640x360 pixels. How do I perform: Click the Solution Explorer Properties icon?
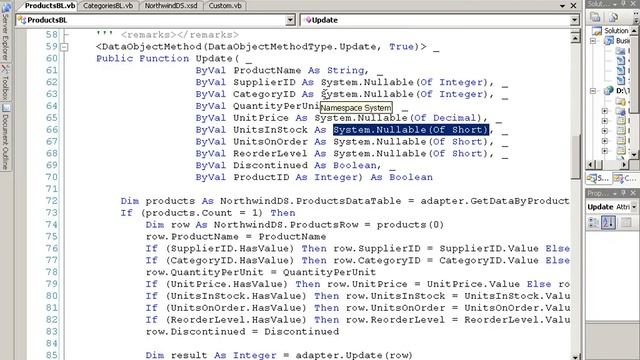595,18
